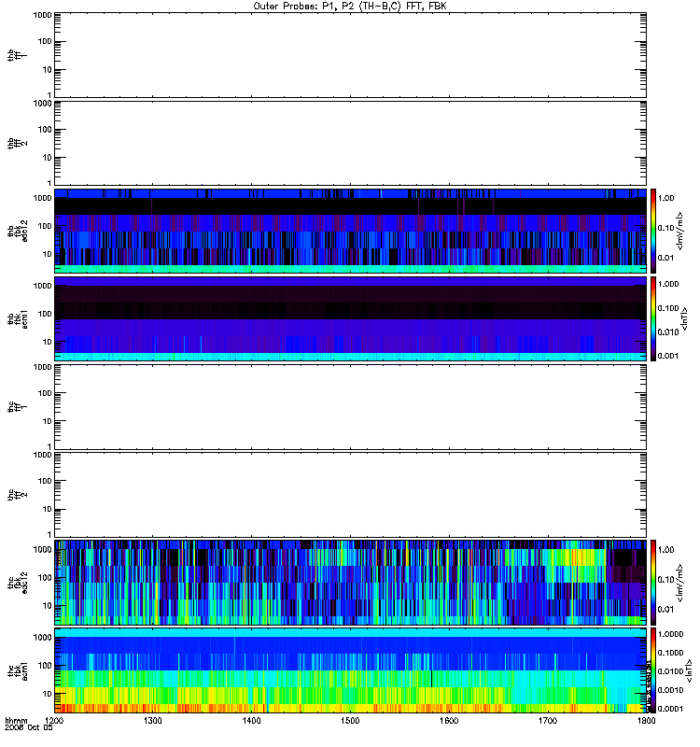
Task: Click the 10 tick on thb fbk edc12 axis
Action: click(x=48, y=254)
